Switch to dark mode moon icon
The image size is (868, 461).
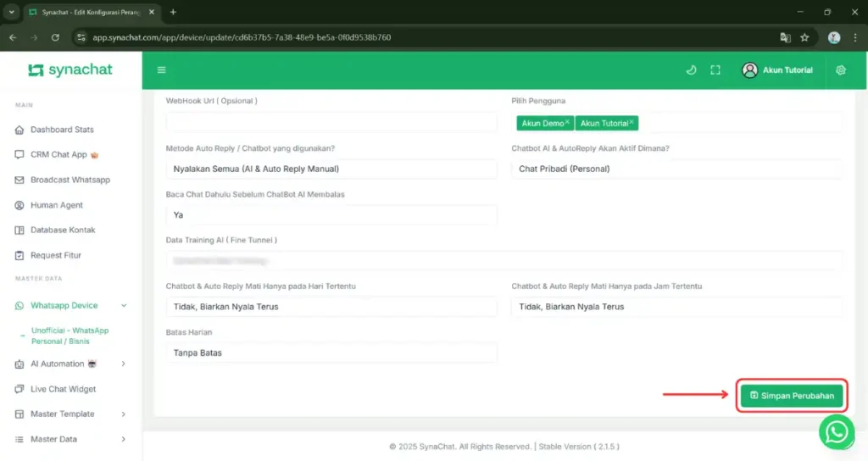click(x=691, y=69)
